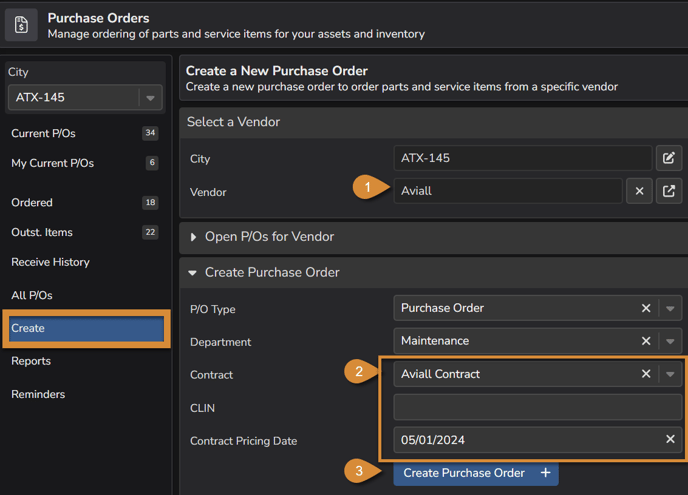688x495 pixels.
Task: Open Aviall vendor in new window icon
Action: tap(669, 191)
